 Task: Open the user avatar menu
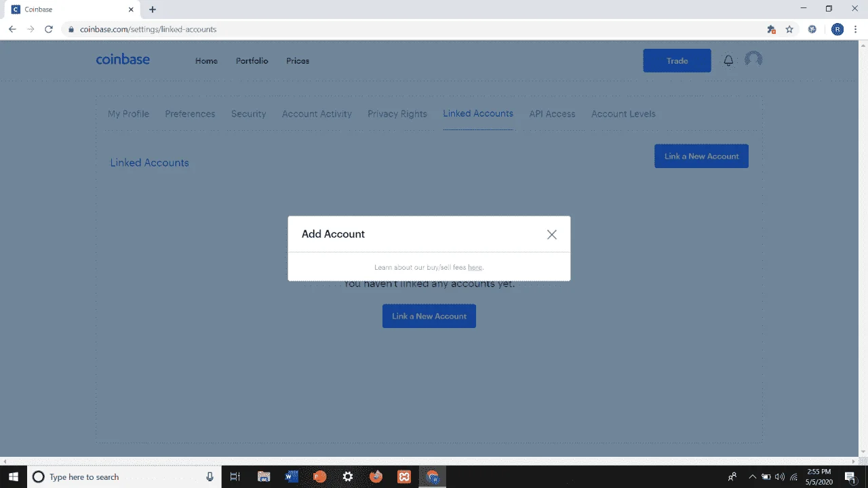(x=753, y=60)
